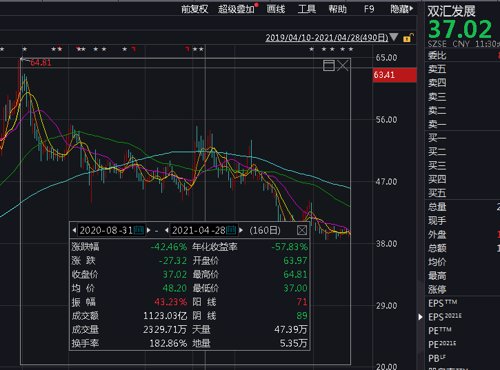Click the 2020-08-31 start date field

tap(106, 230)
